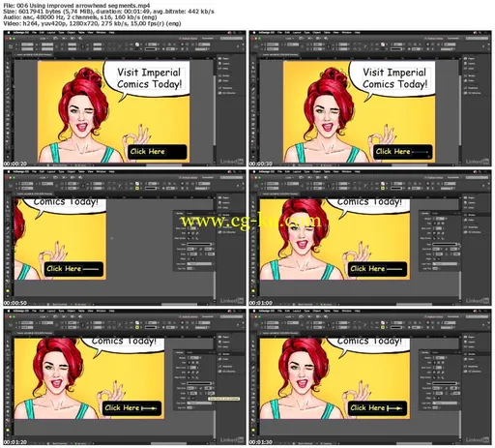The width and height of the screenshot is (495, 448).
Task: Choose round cap in the 00:01:30 frame Stroke panel
Action: [x=439, y=363]
